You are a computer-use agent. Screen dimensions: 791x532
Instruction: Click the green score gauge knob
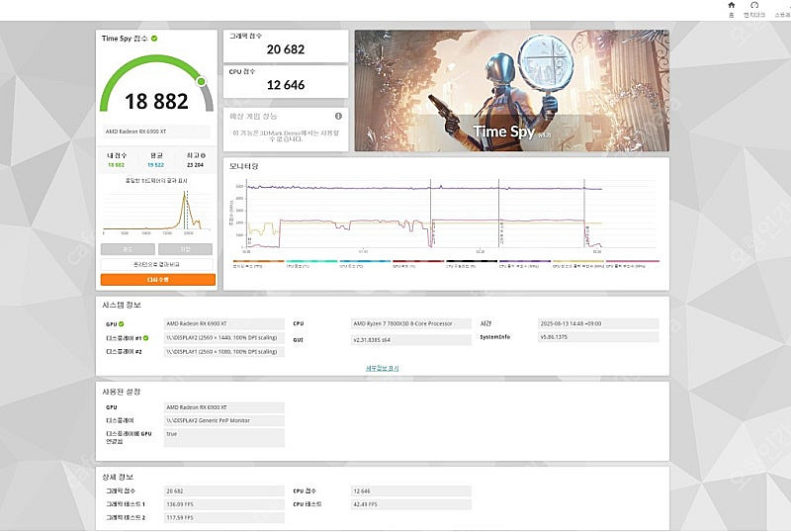click(202, 81)
